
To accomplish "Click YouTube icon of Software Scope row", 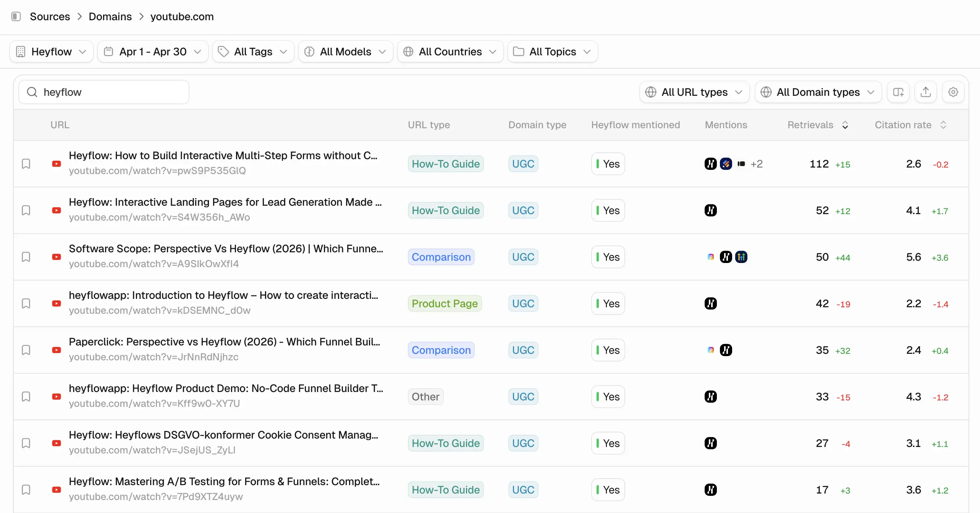I will click(57, 257).
